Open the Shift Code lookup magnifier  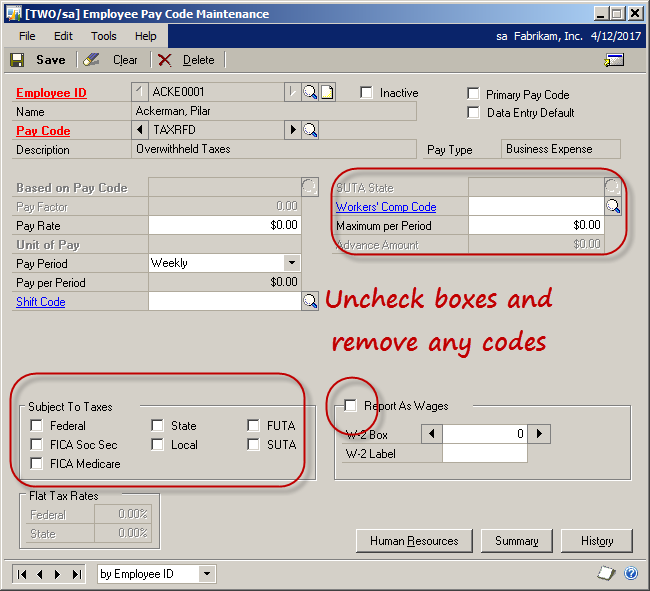(310, 301)
